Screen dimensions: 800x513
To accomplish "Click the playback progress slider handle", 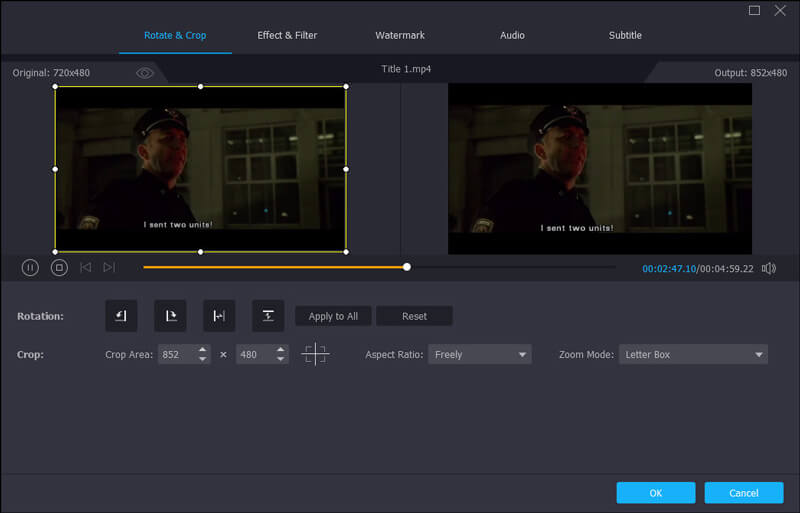I will click(x=407, y=267).
